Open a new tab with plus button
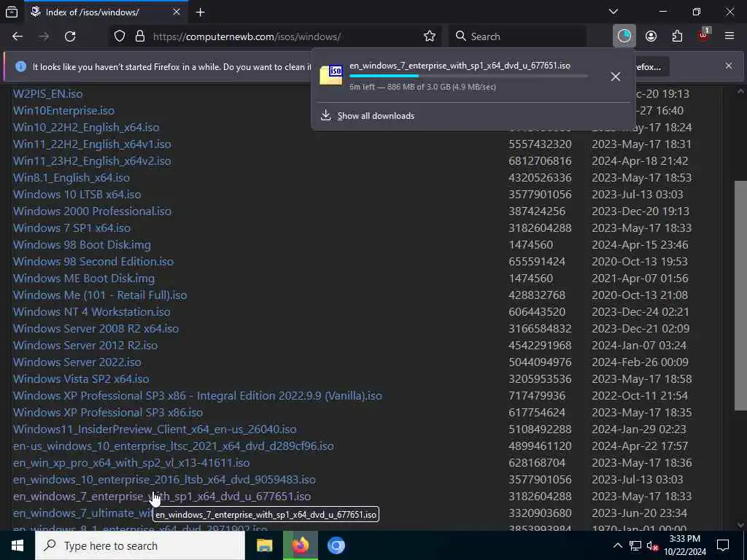 tap(201, 12)
